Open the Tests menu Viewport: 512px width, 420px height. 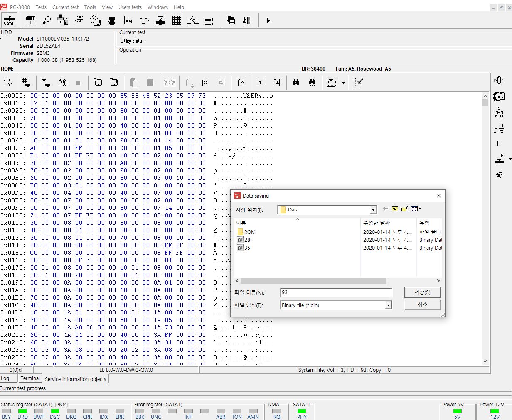coord(41,7)
